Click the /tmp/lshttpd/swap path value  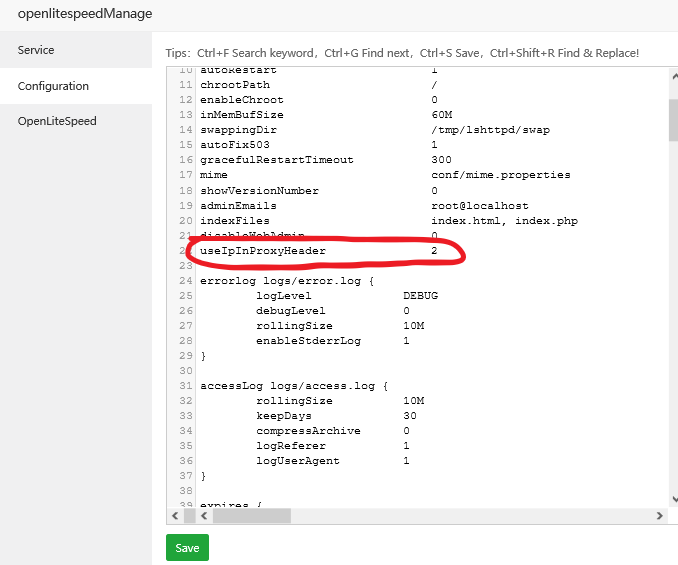[490, 130]
